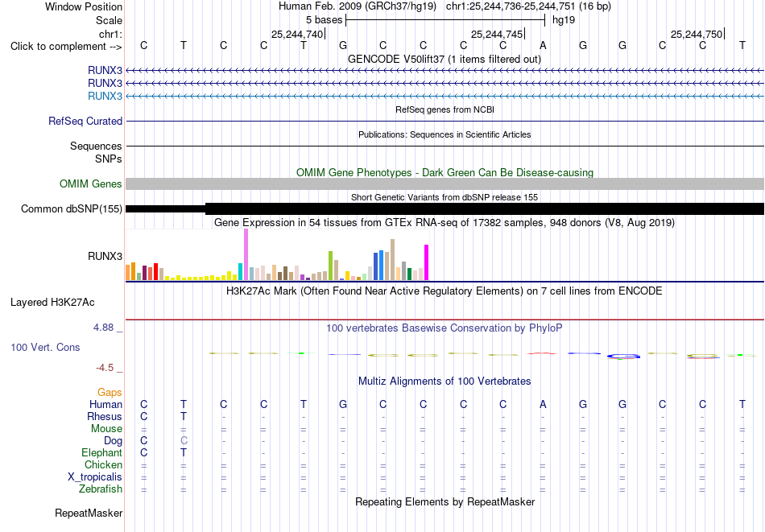The image size is (765, 532).
Task: Click the Elephant alignment row label
Action: pos(102,453)
